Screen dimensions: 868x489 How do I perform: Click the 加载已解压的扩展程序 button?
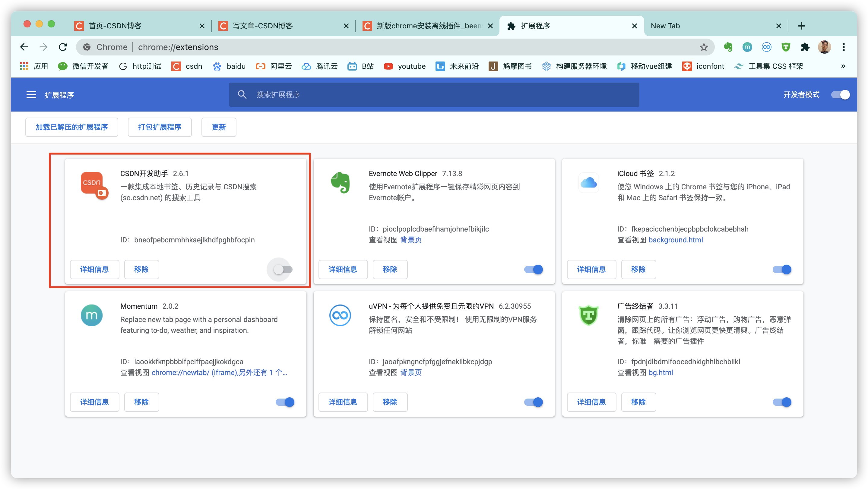click(x=72, y=127)
